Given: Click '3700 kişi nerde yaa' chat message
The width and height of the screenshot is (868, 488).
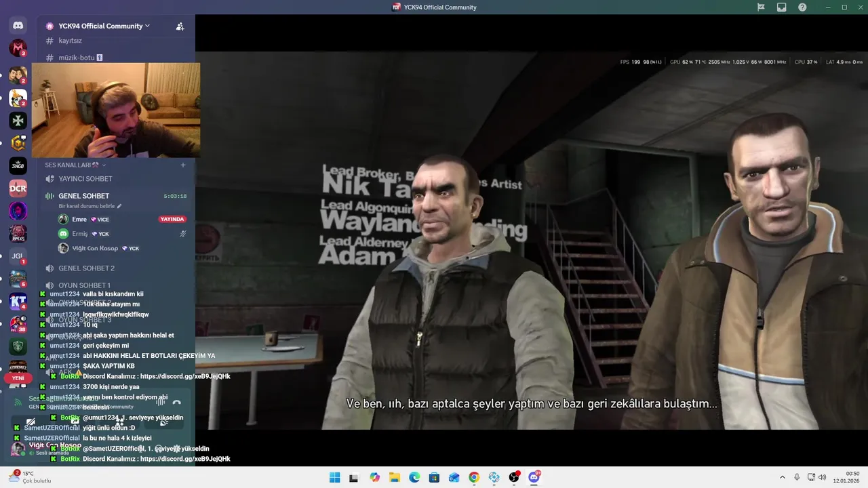Looking at the screenshot, I should 111,387.
